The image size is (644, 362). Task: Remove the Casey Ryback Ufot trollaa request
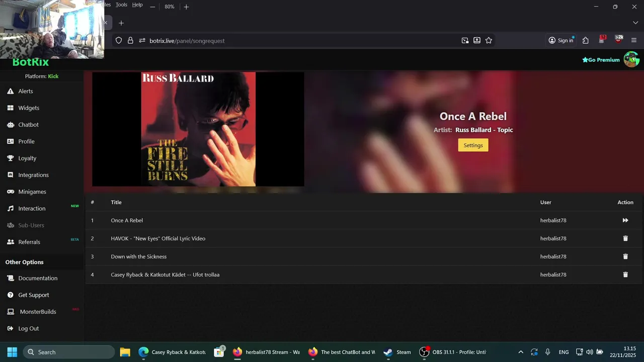click(625, 275)
